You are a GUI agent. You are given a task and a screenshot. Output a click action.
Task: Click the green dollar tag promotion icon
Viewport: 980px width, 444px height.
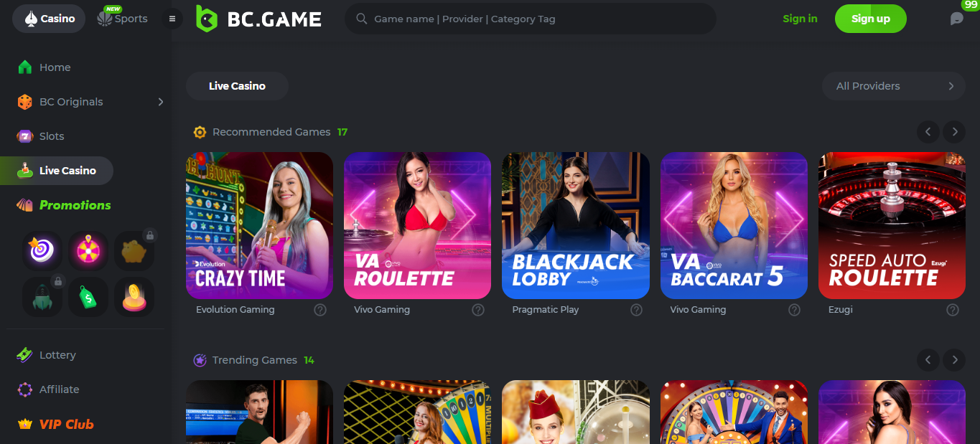[x=88, y=296]
